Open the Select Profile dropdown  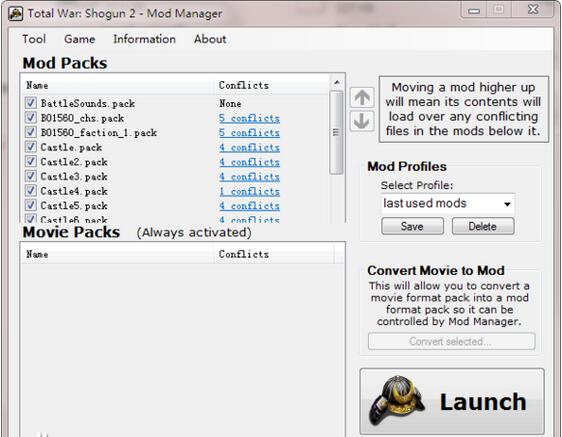pyautogui.click(x=448, y=204)
